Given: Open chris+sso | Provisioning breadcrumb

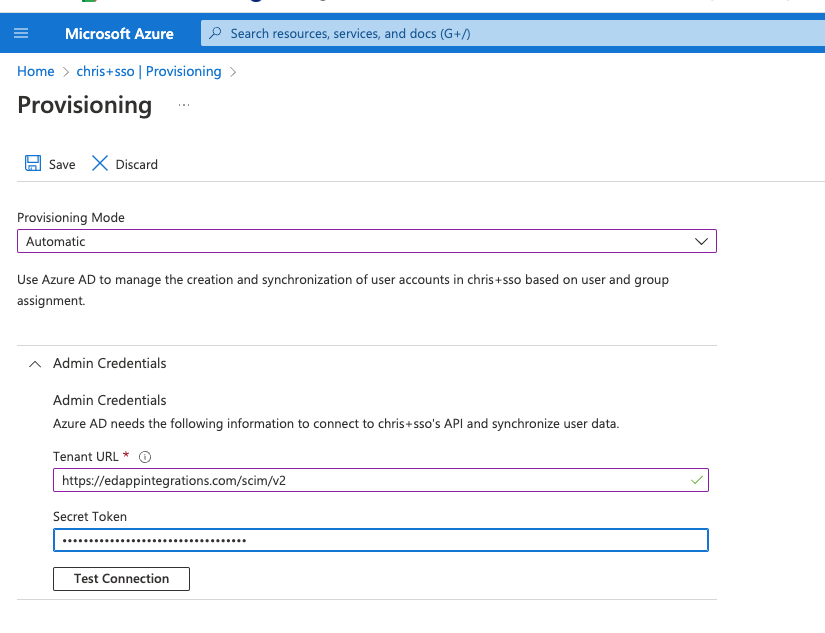Looking at the screenshot, I should (x=149, y=71).
